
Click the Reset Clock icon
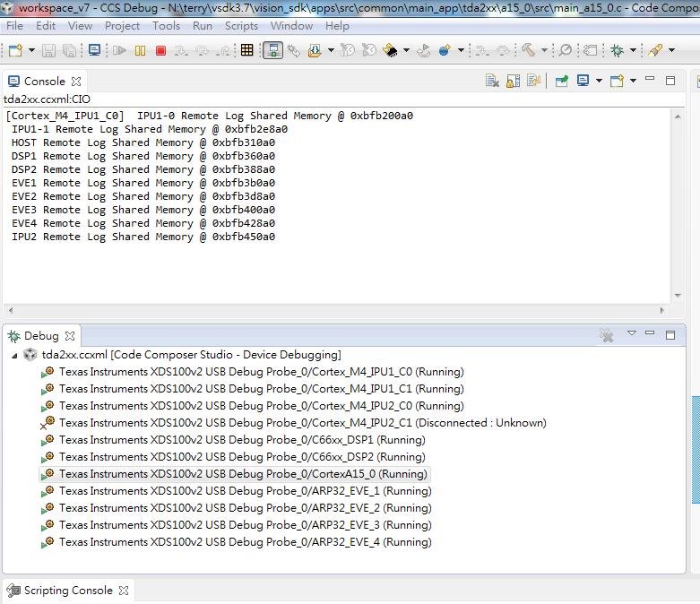tap(368, 50)
